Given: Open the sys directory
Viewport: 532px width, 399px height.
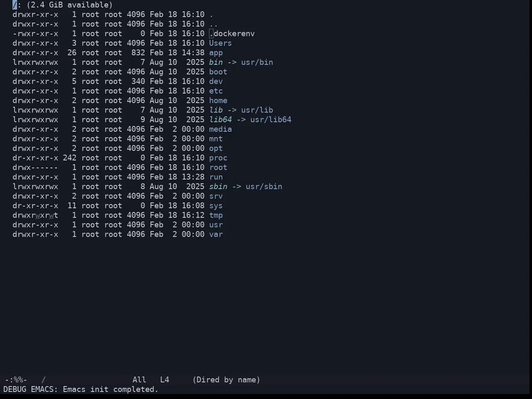Looking at the screenshot, I should pyautogui.click(x=216, y=206).
